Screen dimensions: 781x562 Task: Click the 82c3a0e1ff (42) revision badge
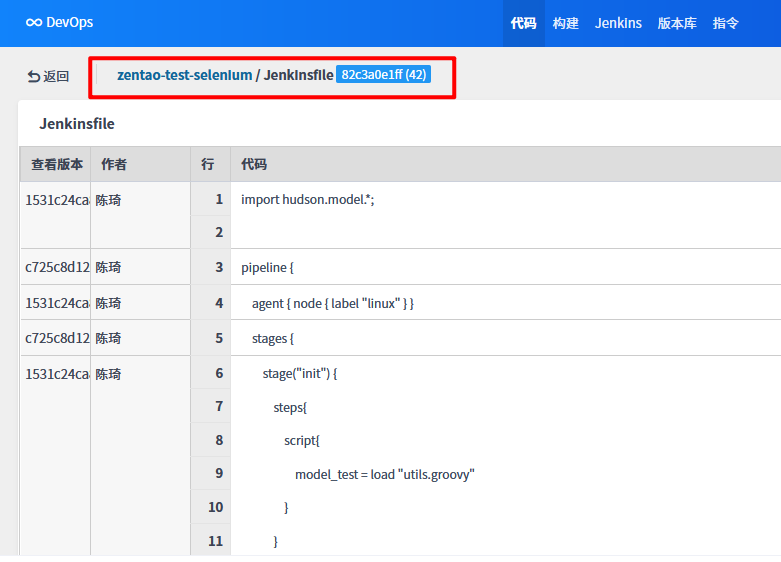pos(384,75)
